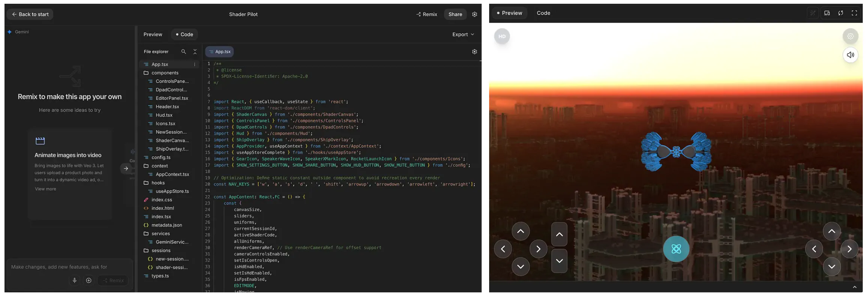
Task: Open AppContext.tsx file
Action: tap(172, 175)
